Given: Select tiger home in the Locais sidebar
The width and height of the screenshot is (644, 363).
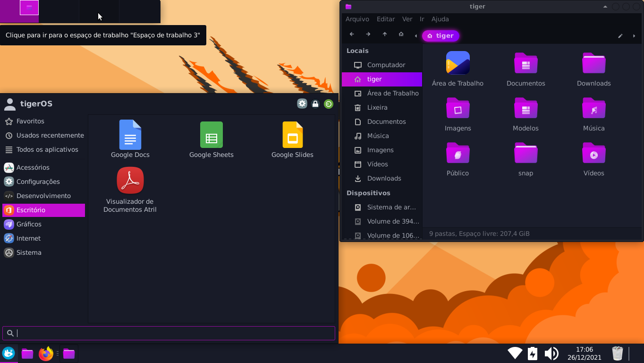Looking at the screenshot, I should pos(382,79).
